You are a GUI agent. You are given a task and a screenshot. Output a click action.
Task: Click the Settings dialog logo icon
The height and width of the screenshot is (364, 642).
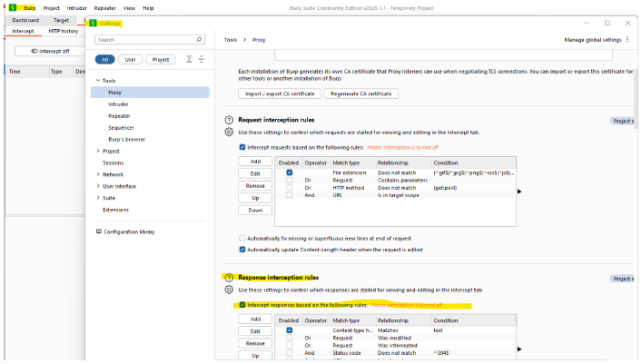pos(93,23)
